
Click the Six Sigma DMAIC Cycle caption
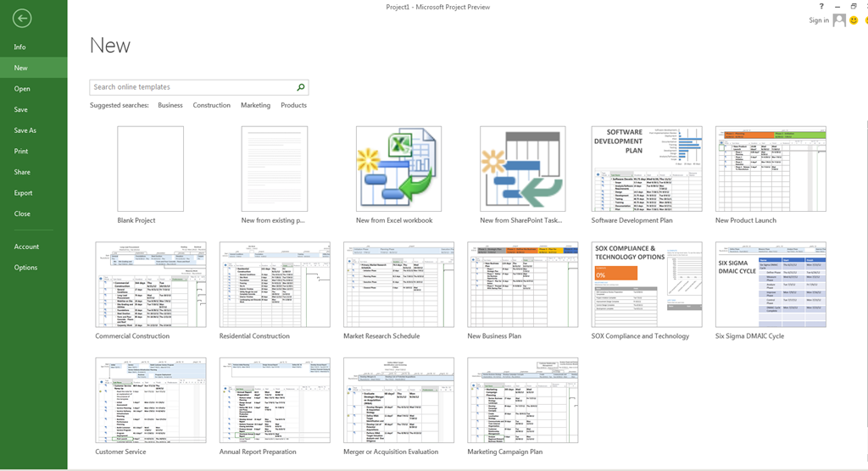pos(749,336)
